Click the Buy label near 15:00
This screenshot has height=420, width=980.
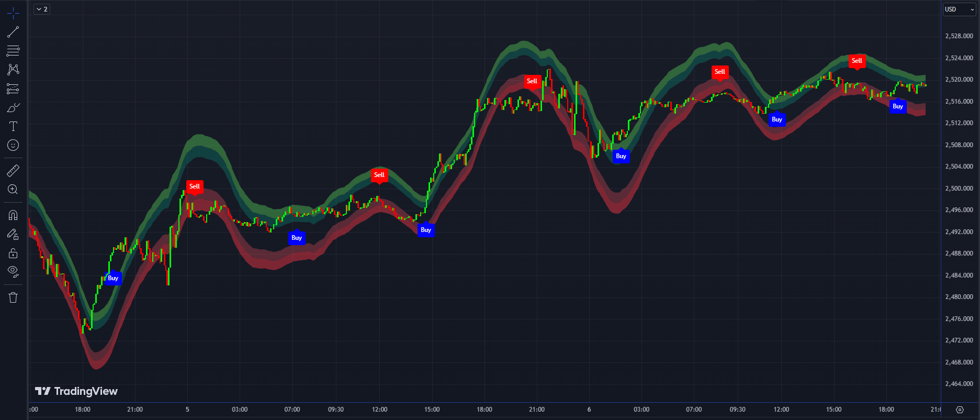pos(426,229)
